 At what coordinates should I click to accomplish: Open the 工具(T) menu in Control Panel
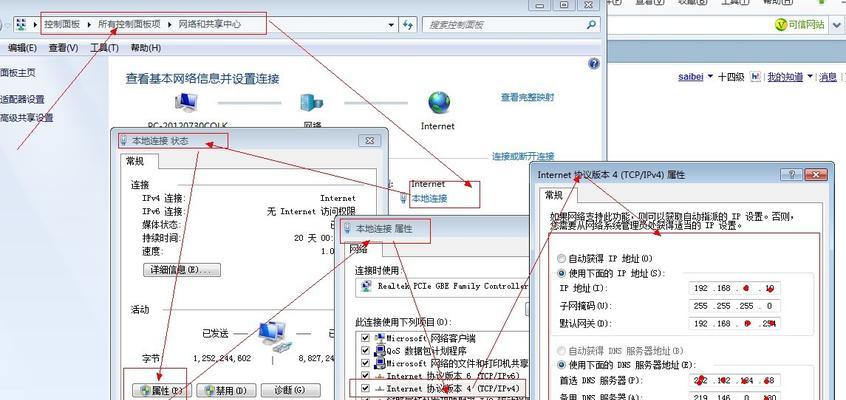tap(104, 48)
